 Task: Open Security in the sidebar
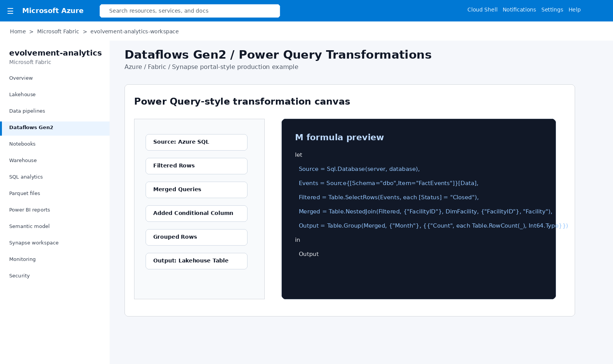tap(55, 276)
